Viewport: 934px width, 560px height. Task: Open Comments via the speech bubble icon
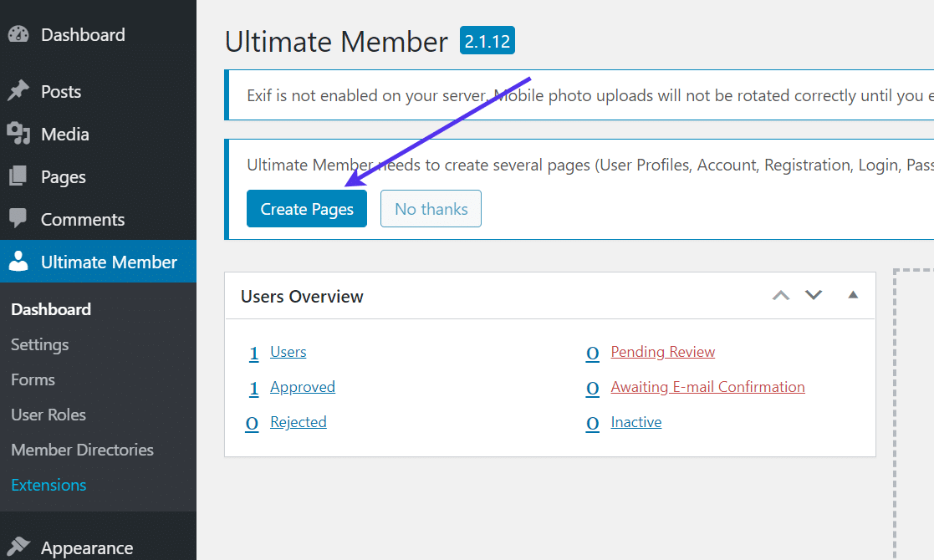coord(19,219)
